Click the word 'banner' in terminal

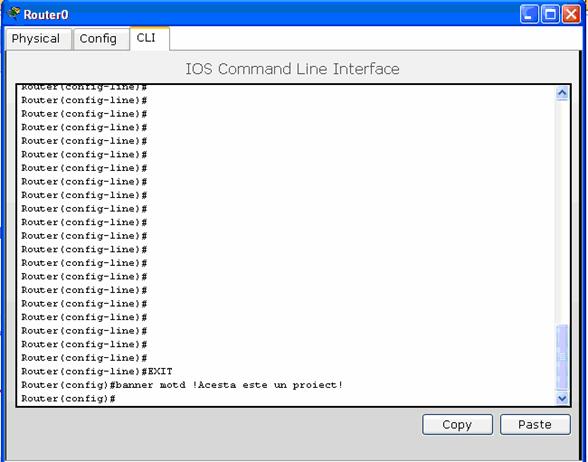135,385
